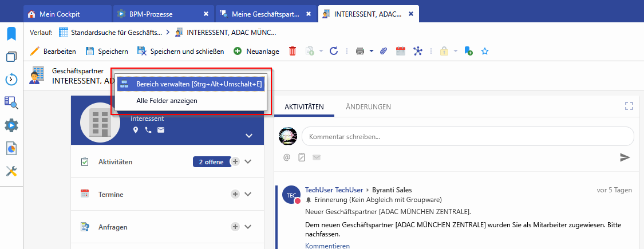644x249 pixels.
Task: Expand the Termine section chevron
Action: 248,194
